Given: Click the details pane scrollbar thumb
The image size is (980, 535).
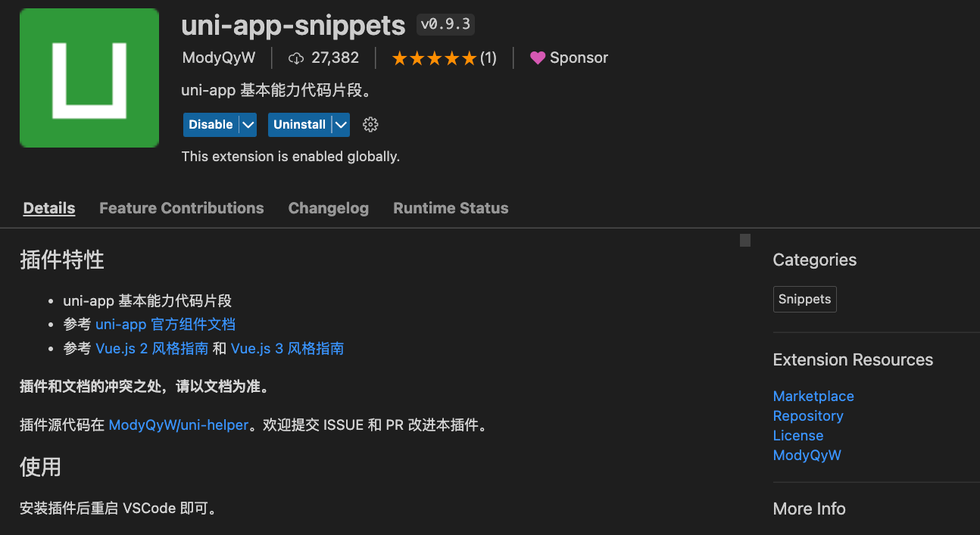Looking at the screenshot, I should (x=745, y=241).
